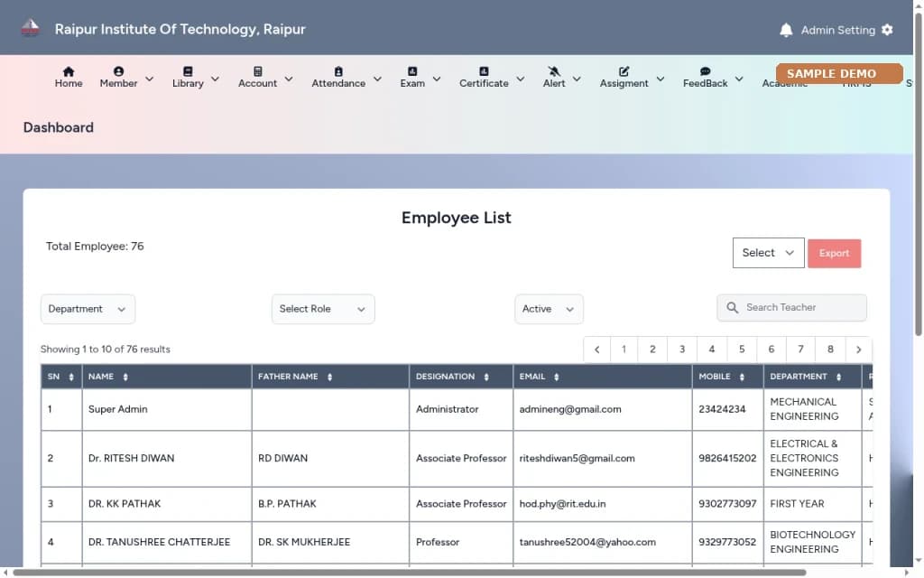Expand the Attendance menu chevron
This screenshot has width=924, height=578.
point(378,79)
